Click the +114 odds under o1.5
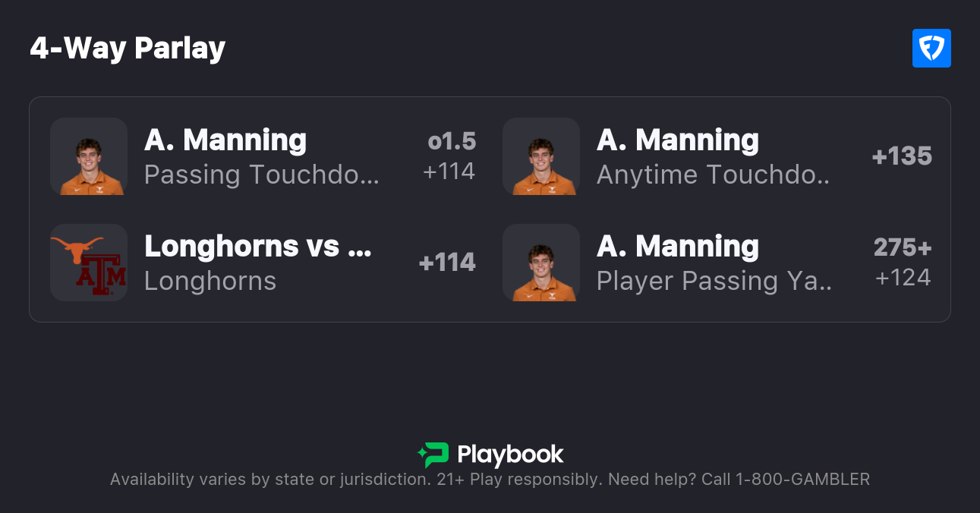This screenshot has height=513, width=980. click(x=449, y=172)
